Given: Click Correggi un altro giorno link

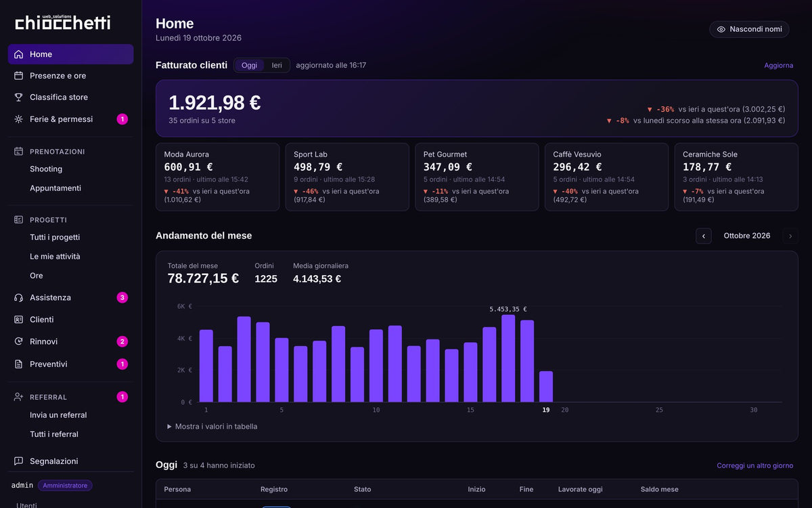Looking at the screenshot, I should 754,466.
